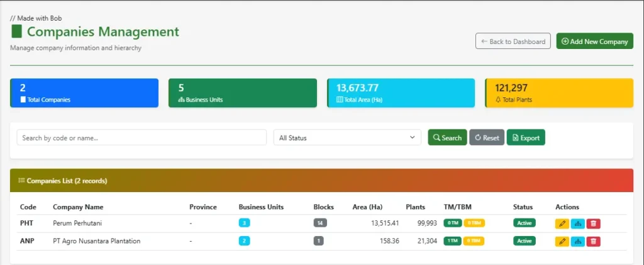Click the Province column header
Viewport: 644px width, 265px height.
203,207
